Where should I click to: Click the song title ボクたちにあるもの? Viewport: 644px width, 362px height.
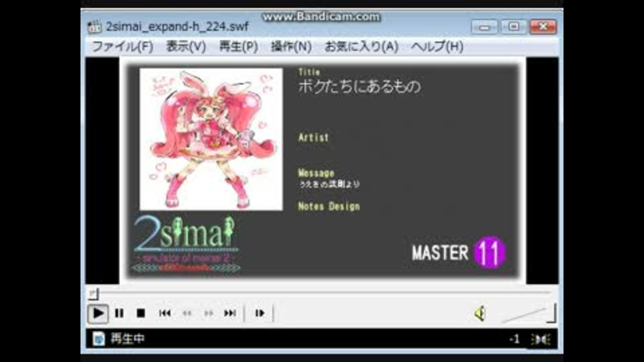tap(360, 86)
